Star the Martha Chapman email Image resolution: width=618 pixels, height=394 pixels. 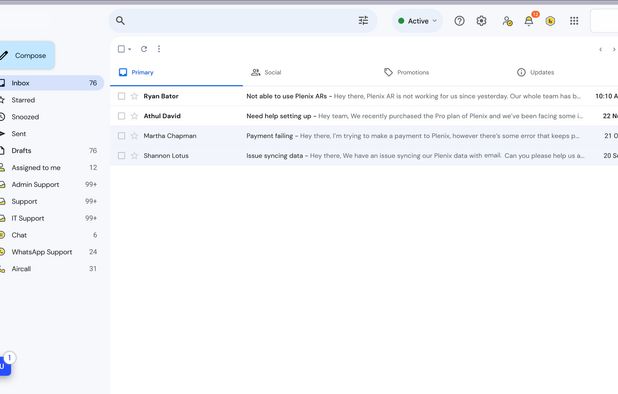[134, 136]
